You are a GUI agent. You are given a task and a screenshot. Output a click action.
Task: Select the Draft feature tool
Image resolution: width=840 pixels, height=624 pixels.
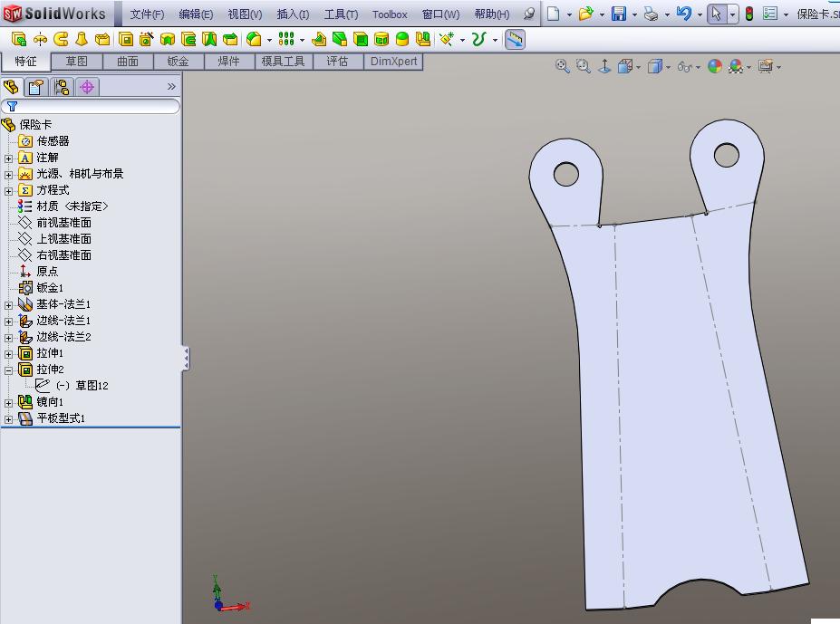click(x=340, y=39)
